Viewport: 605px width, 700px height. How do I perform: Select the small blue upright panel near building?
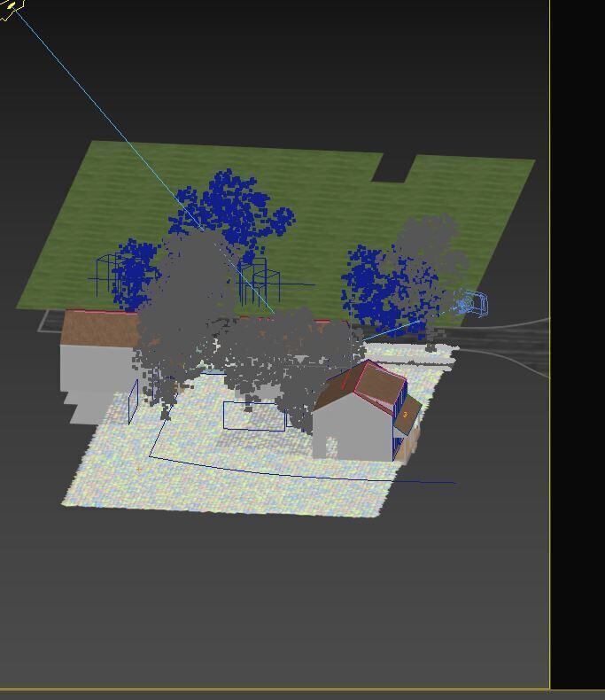point(134,401)
